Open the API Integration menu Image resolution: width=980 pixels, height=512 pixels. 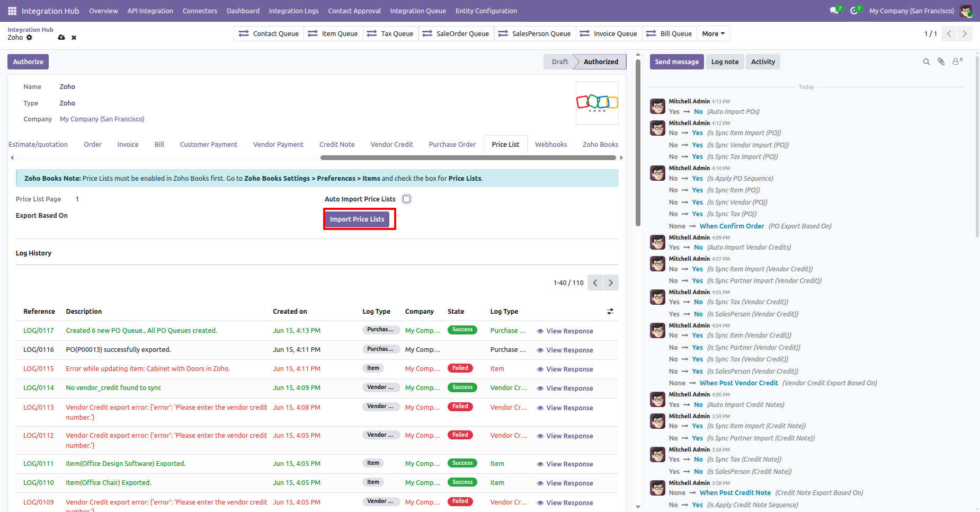[150, 11]
